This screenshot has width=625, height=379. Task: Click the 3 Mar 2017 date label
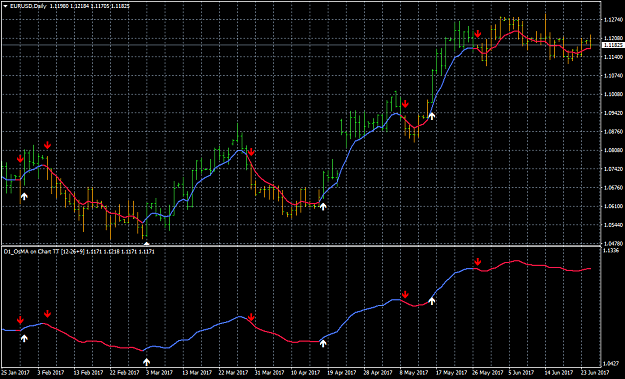[159, 373]
